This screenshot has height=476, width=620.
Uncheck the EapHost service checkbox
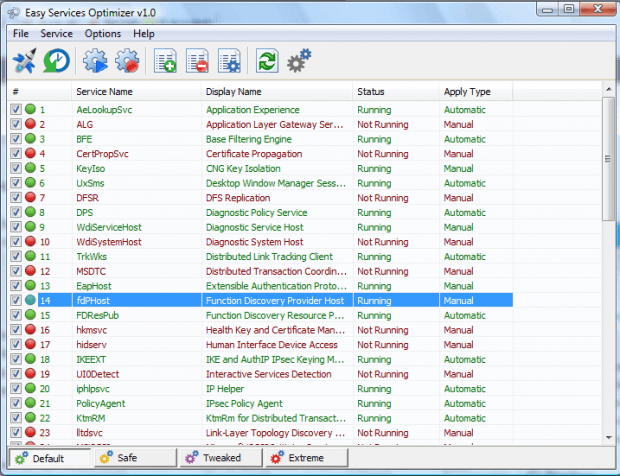16,285
